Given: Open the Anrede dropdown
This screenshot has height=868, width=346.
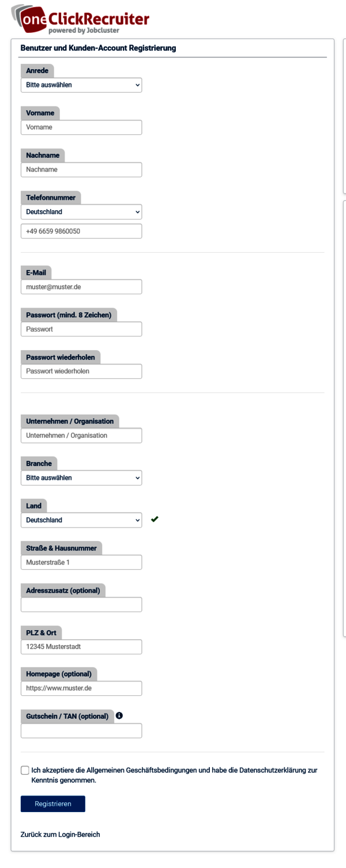Looking at the screenshot, I should [x=81, y=85].
